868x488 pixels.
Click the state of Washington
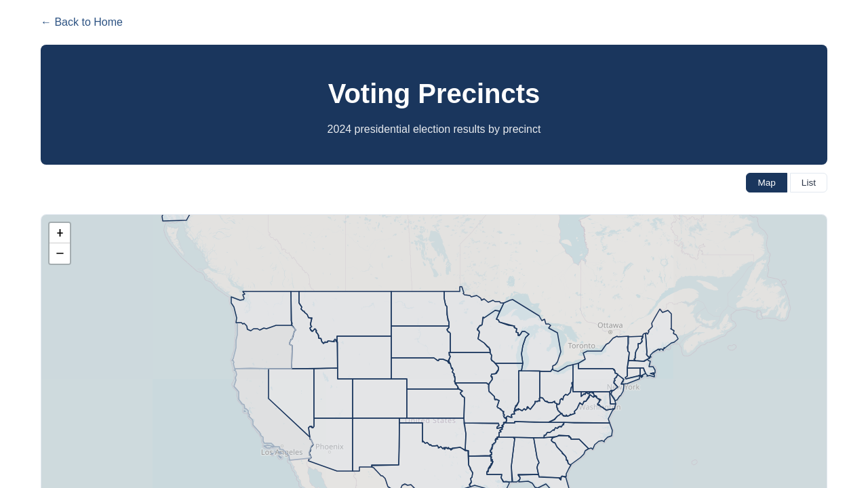point(264,310)
